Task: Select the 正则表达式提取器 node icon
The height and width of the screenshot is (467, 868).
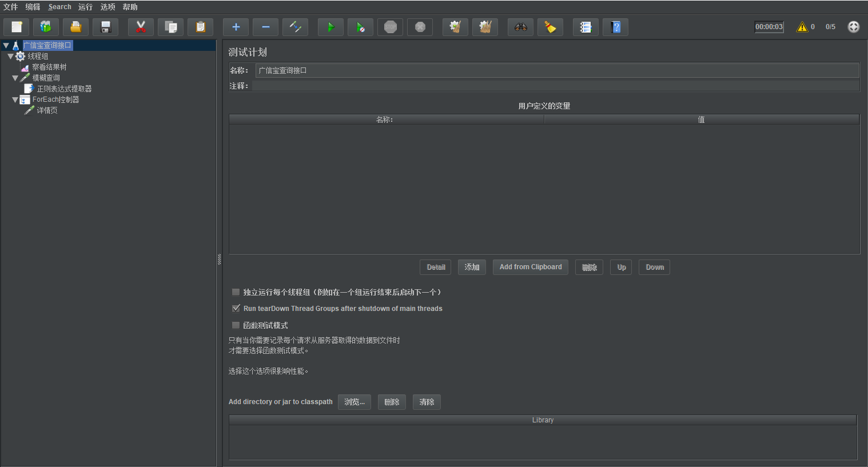Action: click(29, 89)
